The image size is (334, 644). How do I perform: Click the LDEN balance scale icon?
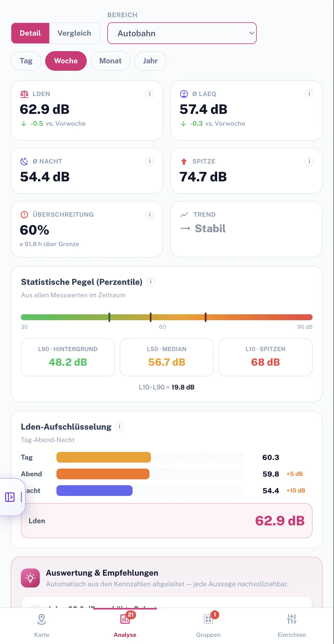[x=24, y=94]
